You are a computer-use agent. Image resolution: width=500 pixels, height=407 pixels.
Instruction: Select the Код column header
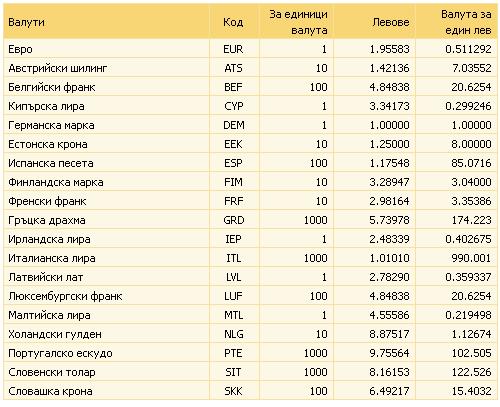point(233,22)
